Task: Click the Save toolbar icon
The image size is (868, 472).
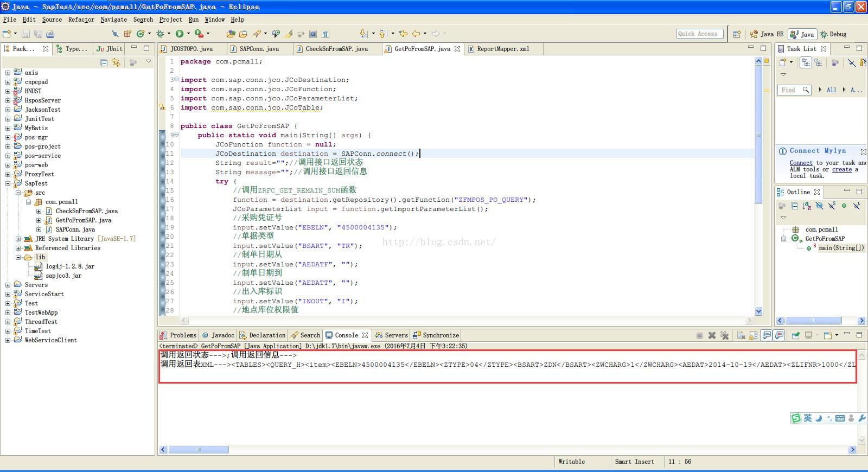Action: click(25, 34)
